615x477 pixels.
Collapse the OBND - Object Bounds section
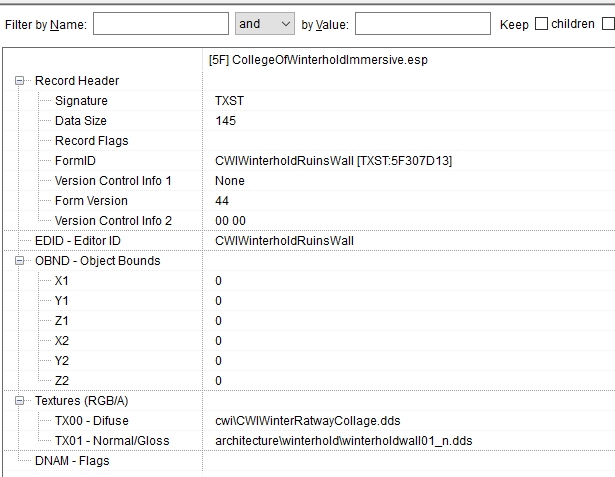coord(21,261)
